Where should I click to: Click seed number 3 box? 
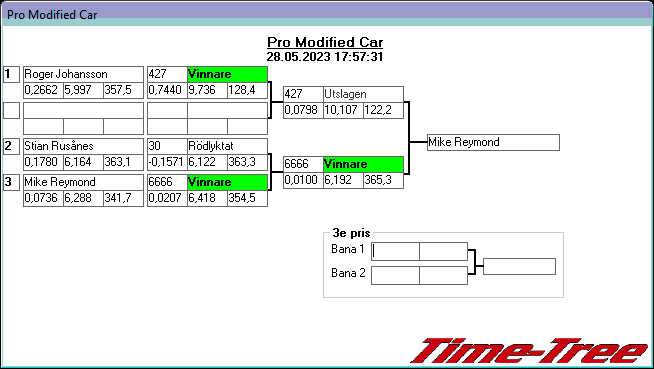click(x=11, y=182)
